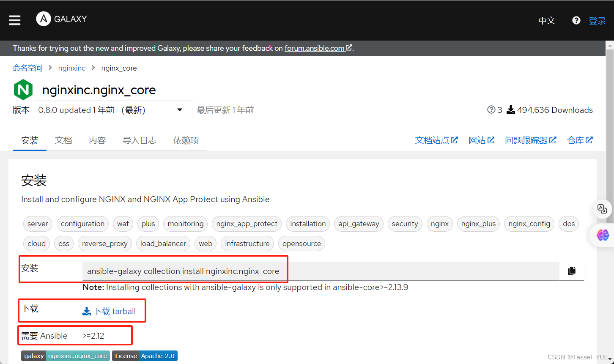Click the nginx tag
The height and width of the screenshot is (364, 614).
coord(440,224)
